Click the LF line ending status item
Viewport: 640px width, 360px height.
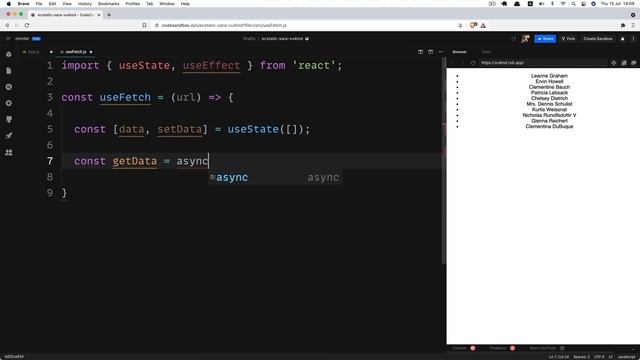(611, 357)
